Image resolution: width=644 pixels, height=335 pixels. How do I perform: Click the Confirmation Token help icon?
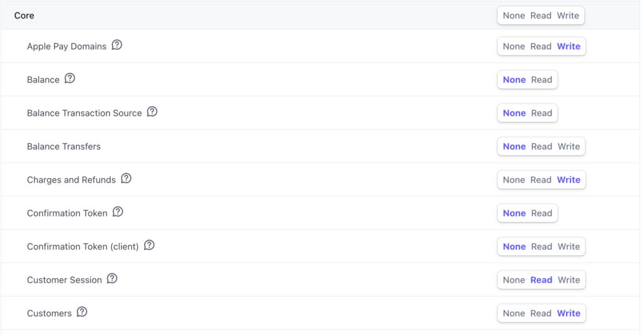point(118,212)
